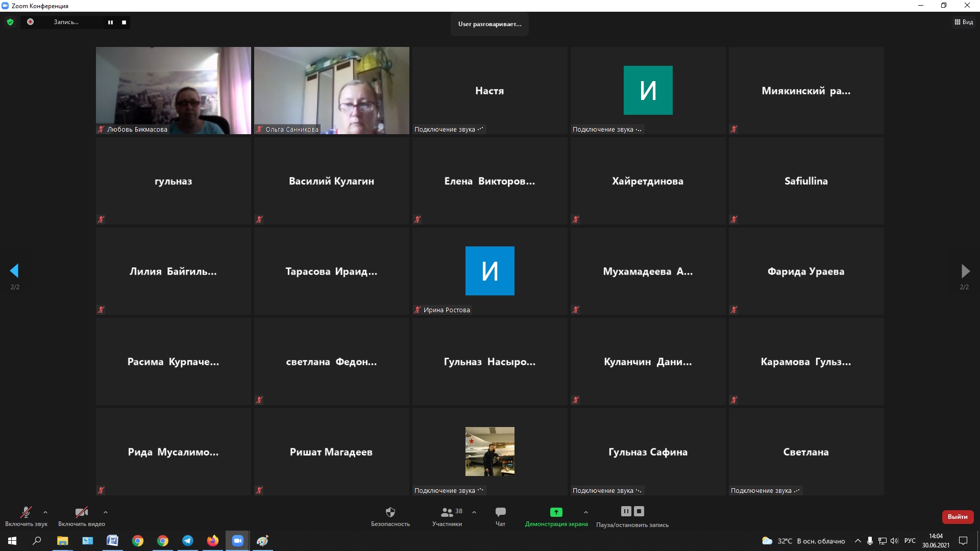The height and width of the screenshot is (551, 980).
Task: Turn on camera with Включить видео
Action: pos(81,512)
